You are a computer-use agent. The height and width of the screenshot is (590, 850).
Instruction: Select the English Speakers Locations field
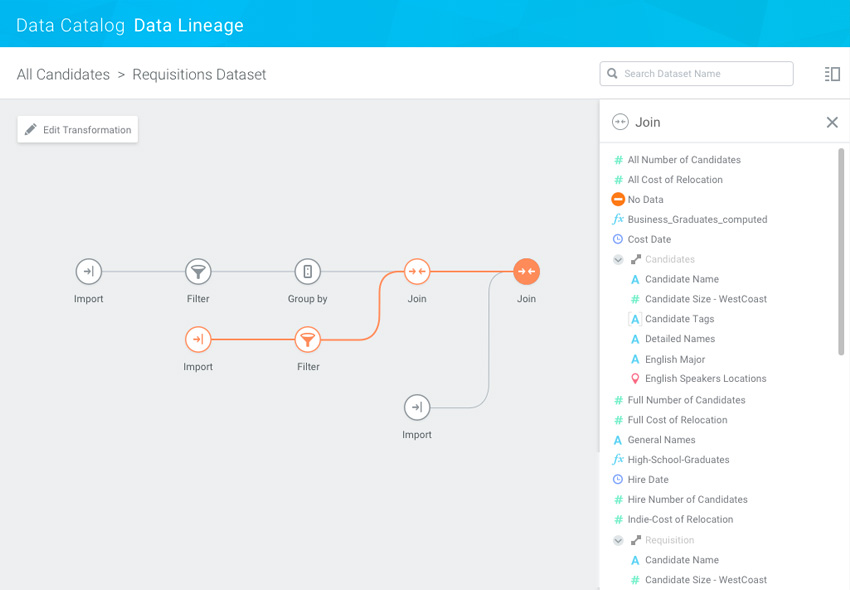pyautogui.click(x=705, y=379)
